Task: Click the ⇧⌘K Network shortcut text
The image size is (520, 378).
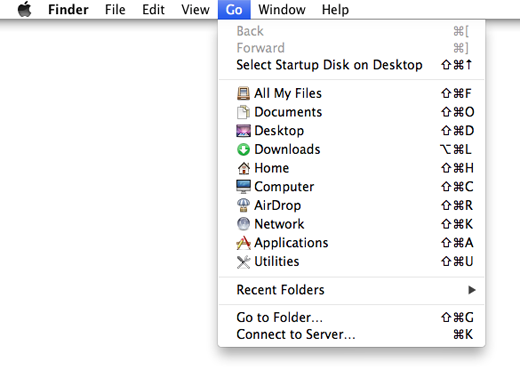Action: coord(457,224)
